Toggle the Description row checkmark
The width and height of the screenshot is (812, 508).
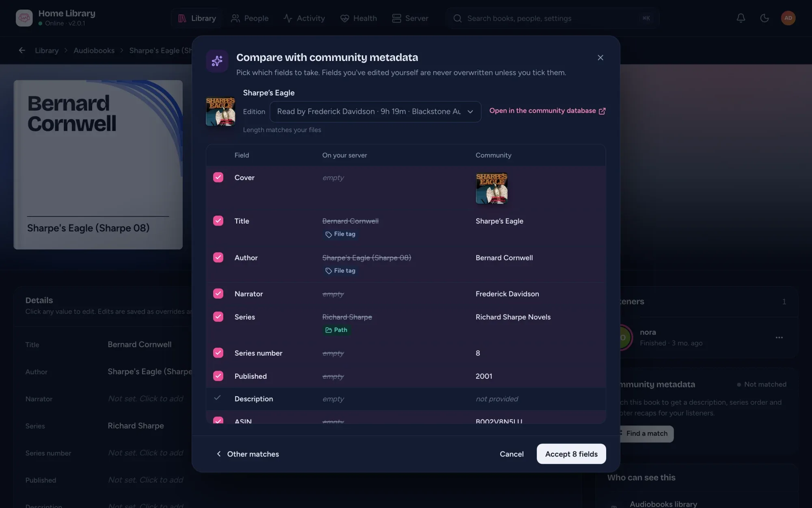218,398
